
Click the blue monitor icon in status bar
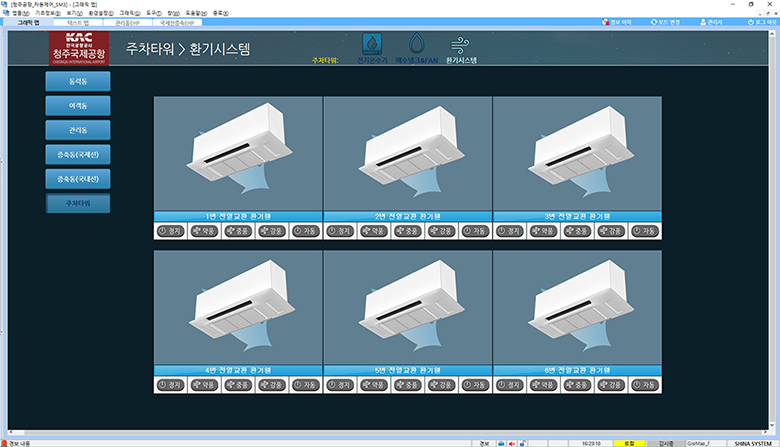click(x=501, y=444)
